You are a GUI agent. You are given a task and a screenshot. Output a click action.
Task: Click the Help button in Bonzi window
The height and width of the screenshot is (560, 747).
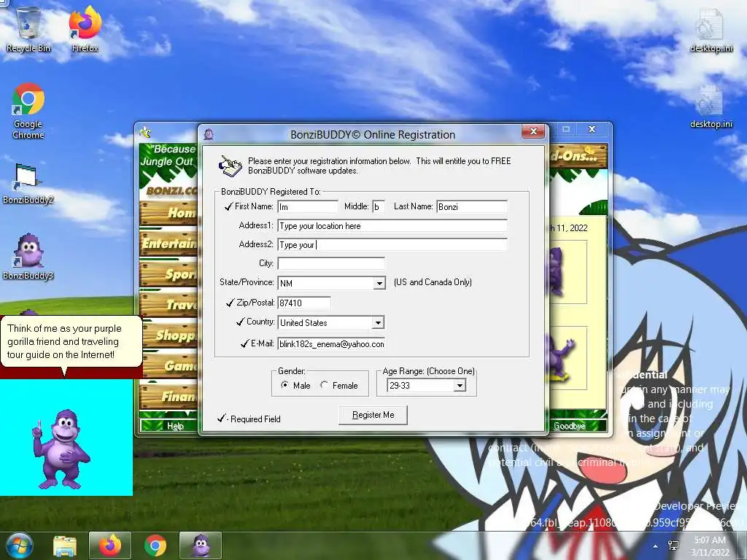coord(174,426)
